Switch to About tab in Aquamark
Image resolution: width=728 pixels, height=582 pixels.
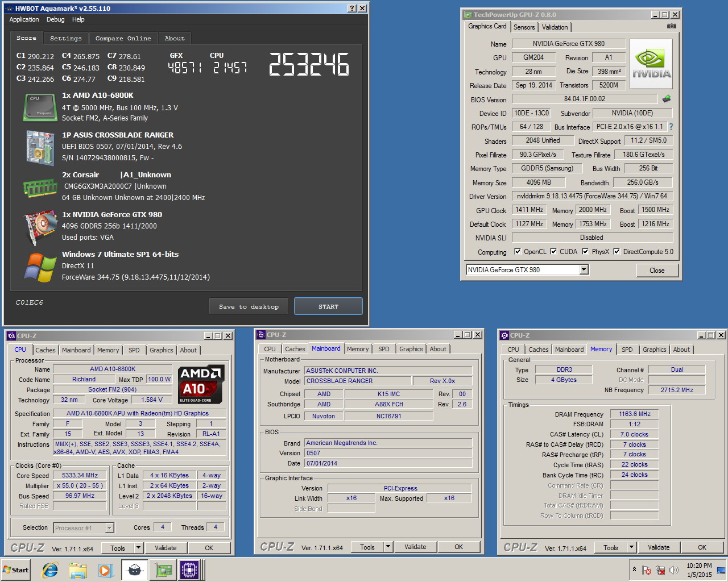pyautogui.click(x=175, y=39)
